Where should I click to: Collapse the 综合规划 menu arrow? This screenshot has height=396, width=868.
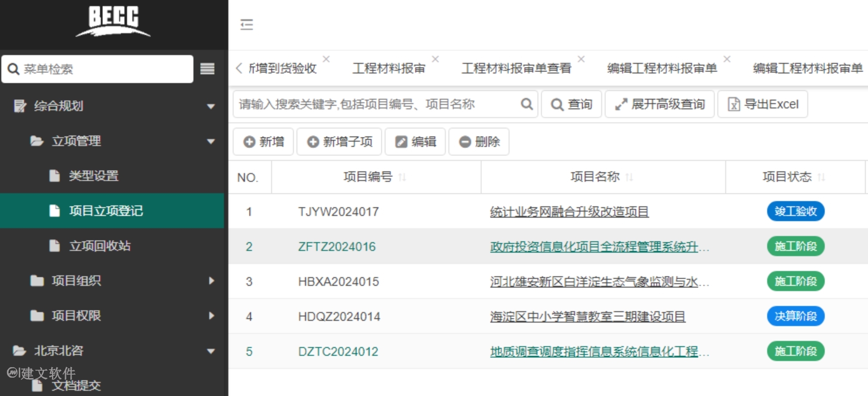(211, 106)
